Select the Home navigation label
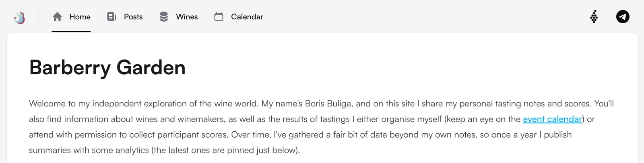Screen dimensions: 644x163 [x=80, y=17]
